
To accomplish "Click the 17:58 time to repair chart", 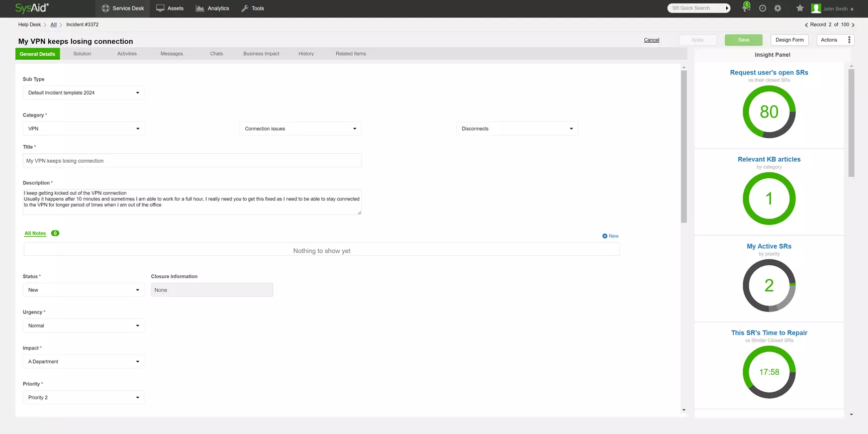I will tap(769, 372).
